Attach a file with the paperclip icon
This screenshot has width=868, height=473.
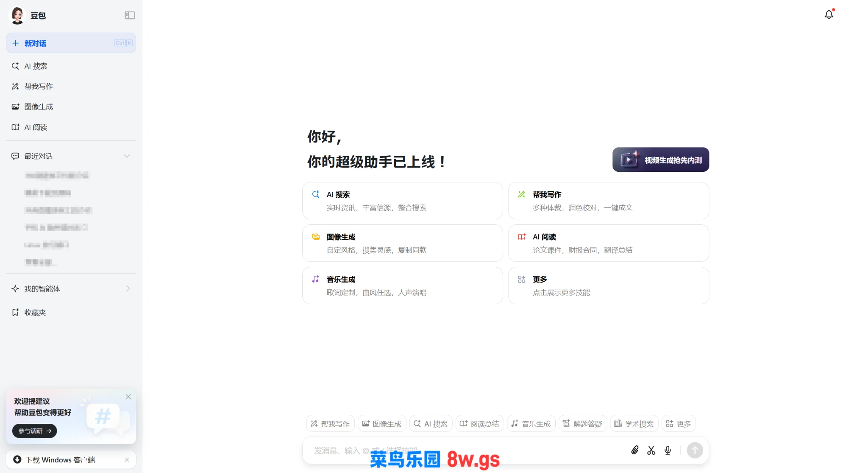click(634, 450)
